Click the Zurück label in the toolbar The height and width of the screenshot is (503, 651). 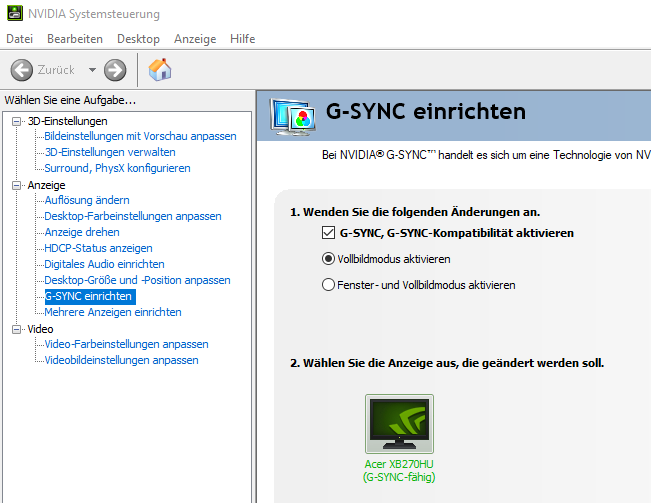click(56, 70)
